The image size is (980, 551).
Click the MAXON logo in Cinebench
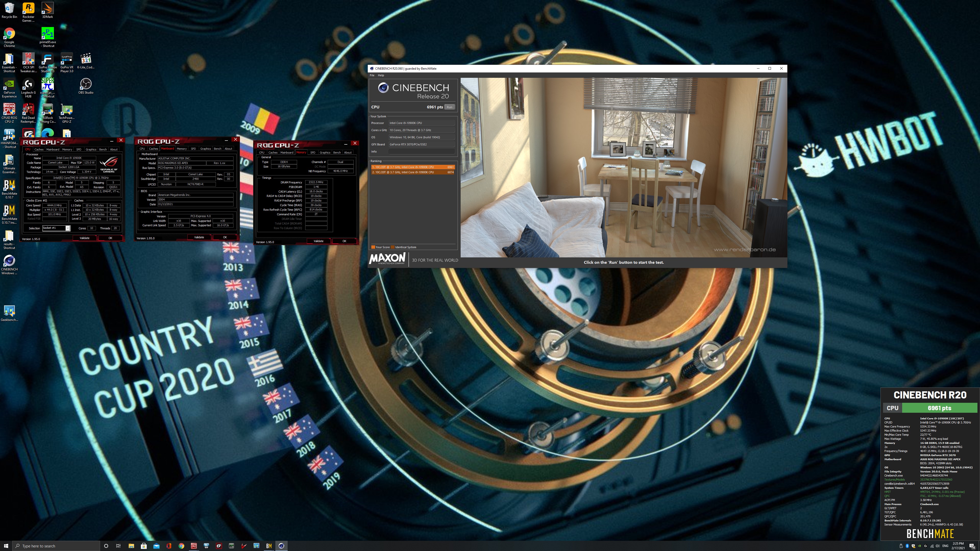[x=387, y=259]
